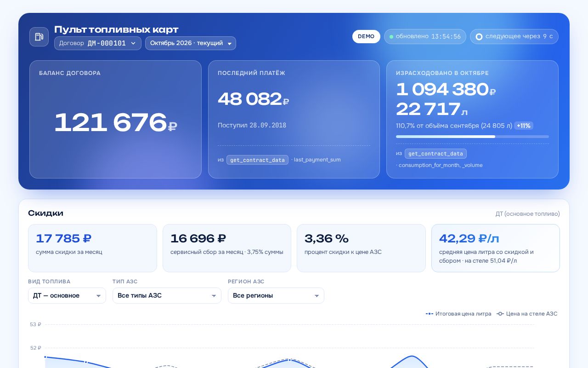Click the 53 ₽ chart axis label
Viewport: 588px width, 368px height.
coord(36,324)
